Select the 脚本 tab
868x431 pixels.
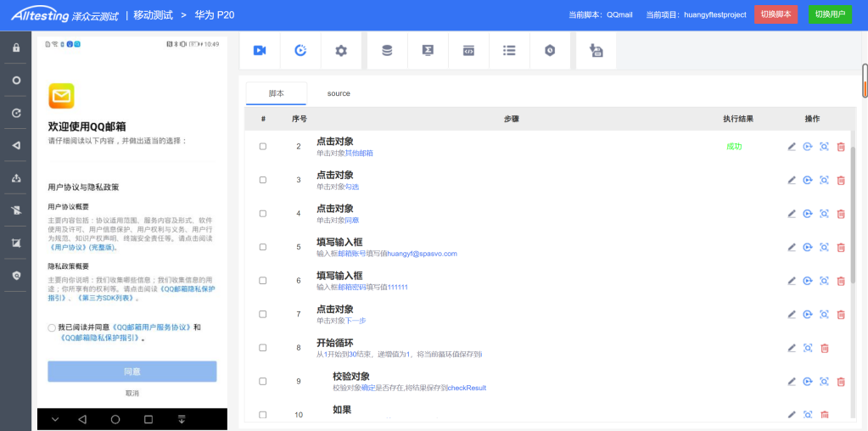tap(276, 93)
